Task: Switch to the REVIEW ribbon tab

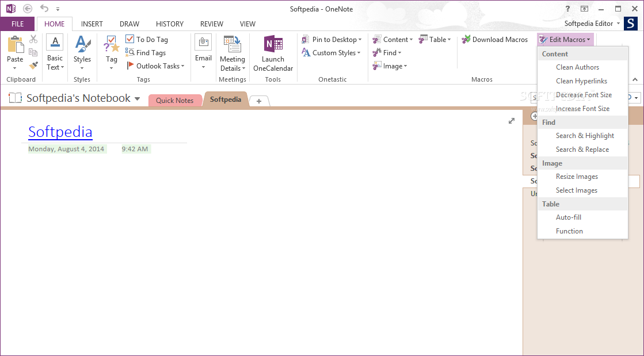Action: click(x=212, y=24)
